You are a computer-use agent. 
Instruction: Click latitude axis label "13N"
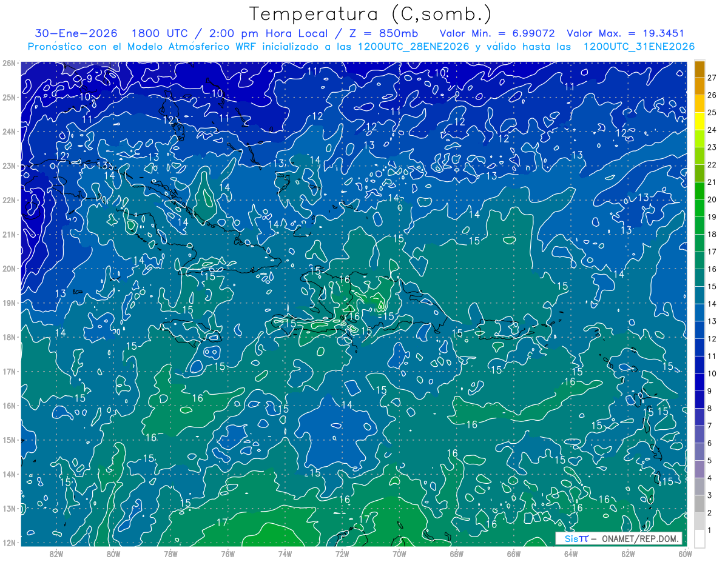[x=9, y=509]
